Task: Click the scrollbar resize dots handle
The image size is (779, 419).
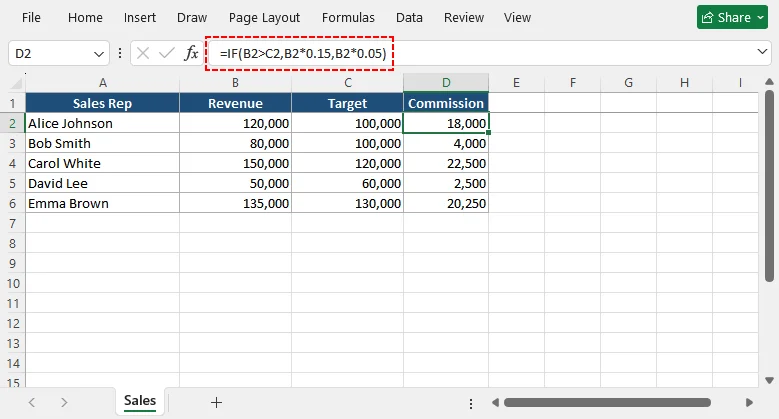Action: (470, 404)
